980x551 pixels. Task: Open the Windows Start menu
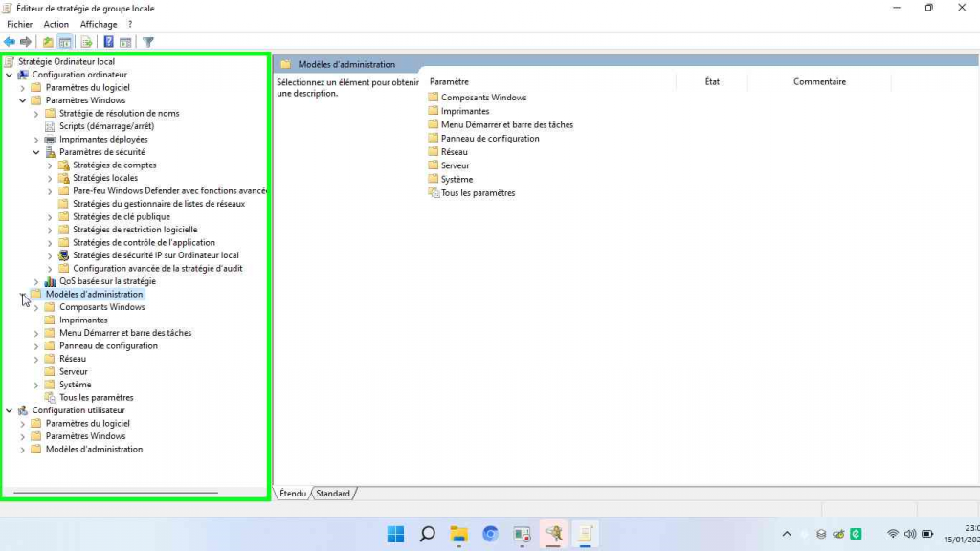[395, 535]
